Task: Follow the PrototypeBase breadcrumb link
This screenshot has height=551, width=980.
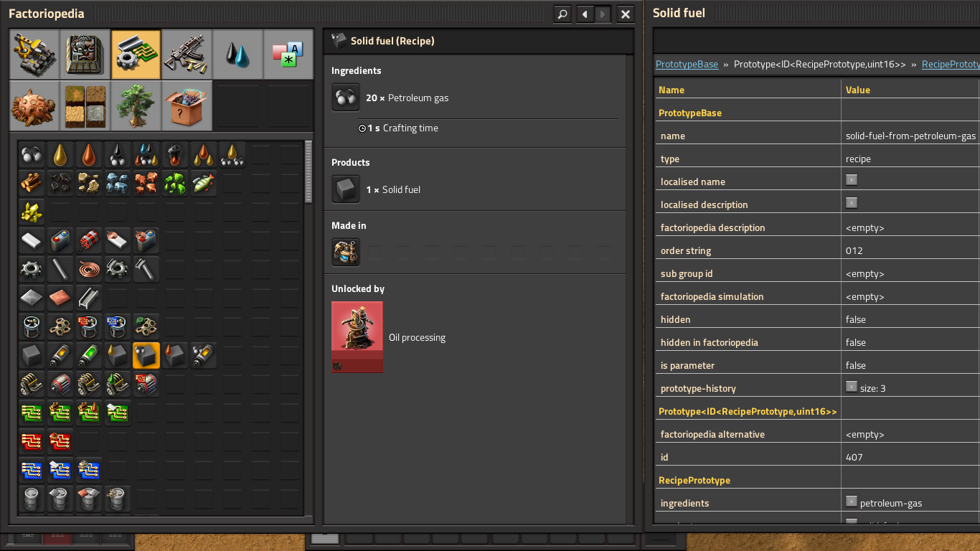Action: point(687,65)
